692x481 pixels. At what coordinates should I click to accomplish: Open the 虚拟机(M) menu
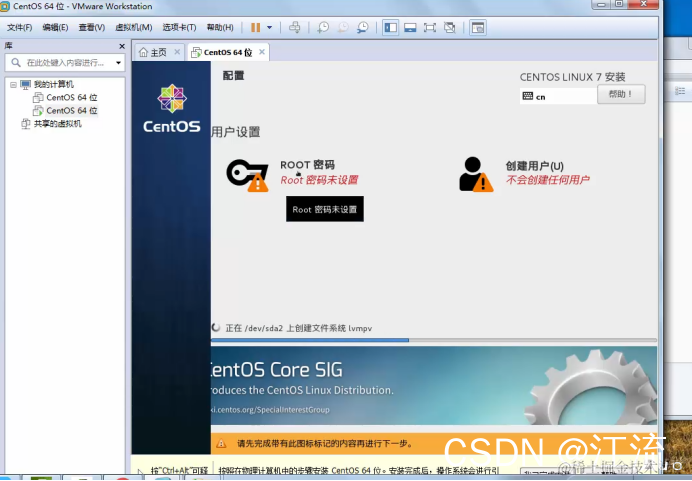pyautogui.click(x=134, y=27)
